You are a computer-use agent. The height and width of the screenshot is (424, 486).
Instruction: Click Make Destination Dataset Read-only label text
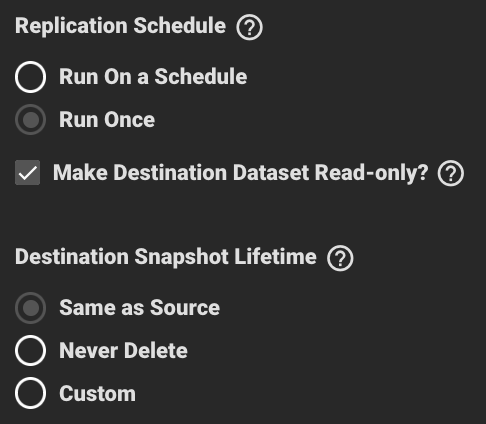[x=240, y=173]
